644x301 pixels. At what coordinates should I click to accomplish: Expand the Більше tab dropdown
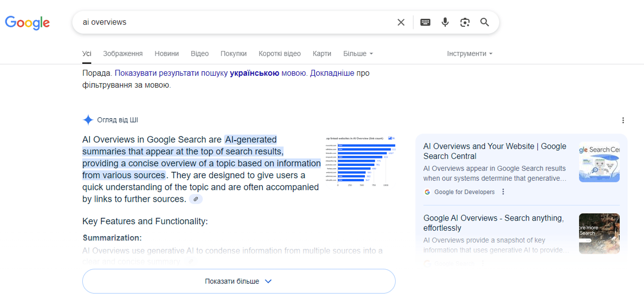pyautogui.click(x=358, y=53)
